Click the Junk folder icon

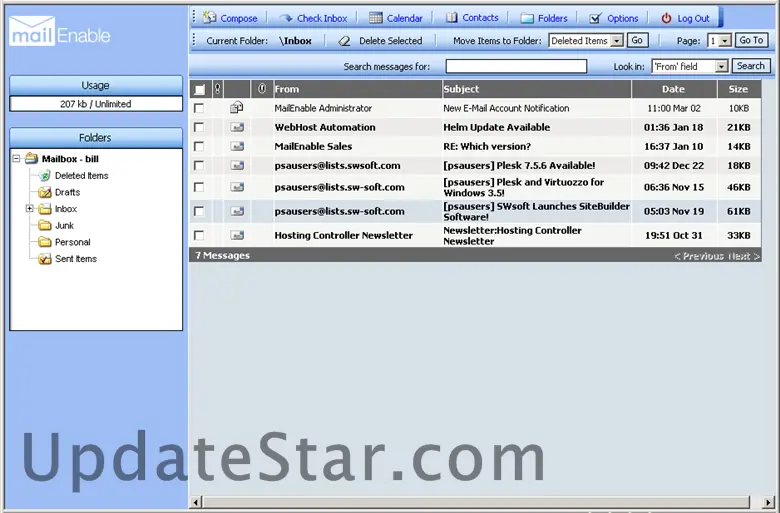[45, 225]
